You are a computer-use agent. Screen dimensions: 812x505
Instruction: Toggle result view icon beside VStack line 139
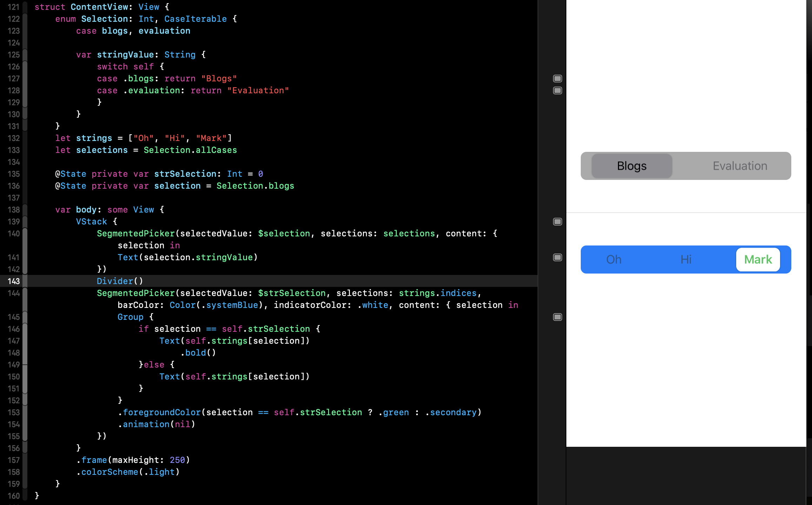tap(557, 222)
